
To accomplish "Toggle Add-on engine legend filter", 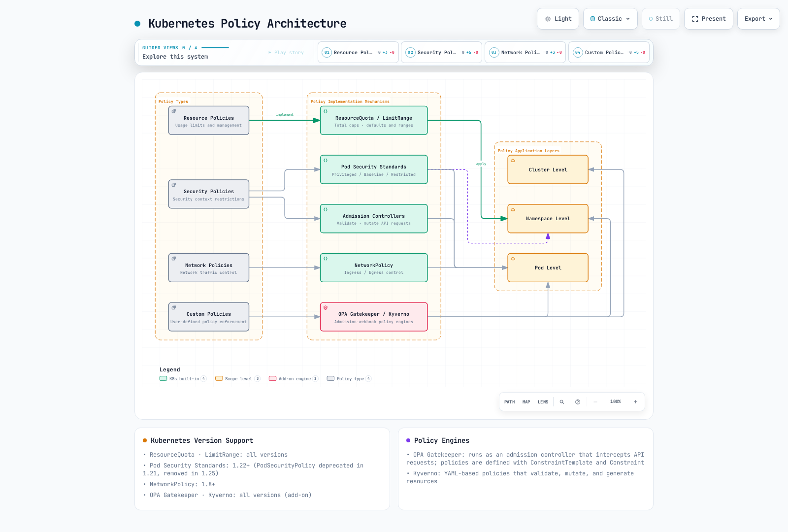I will [294, 379].
